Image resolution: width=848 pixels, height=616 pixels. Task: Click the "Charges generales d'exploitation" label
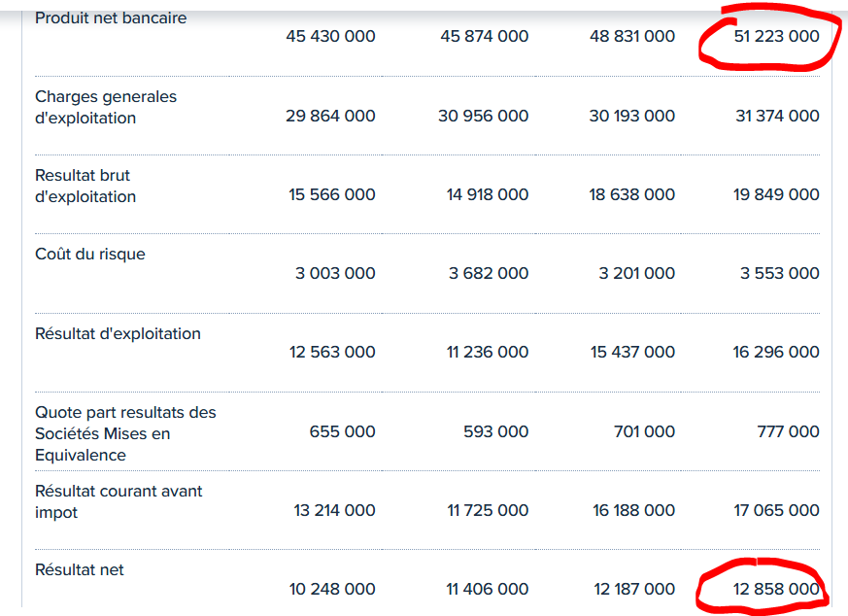[x=106, y=108]
